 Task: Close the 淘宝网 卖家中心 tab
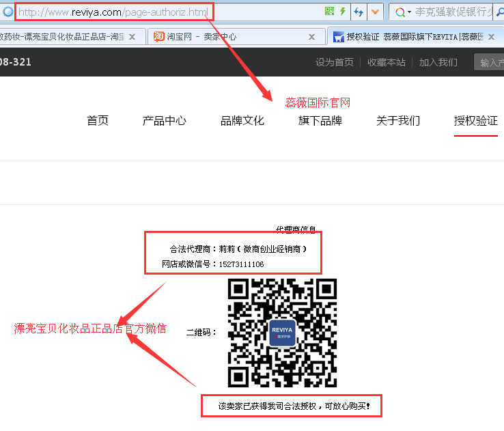312,37
